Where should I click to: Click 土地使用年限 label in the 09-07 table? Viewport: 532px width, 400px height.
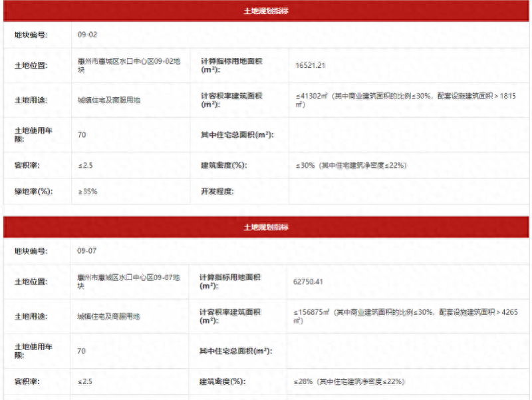(33, 351)
